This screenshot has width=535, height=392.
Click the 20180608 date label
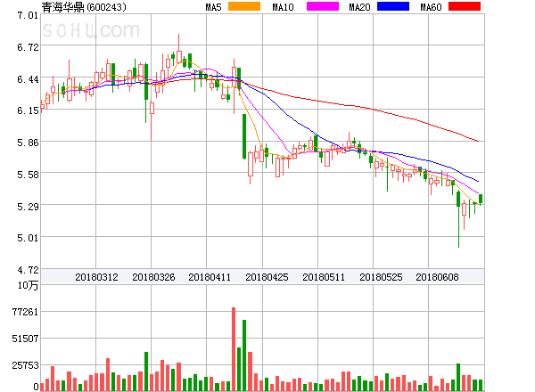pos(437,277)
